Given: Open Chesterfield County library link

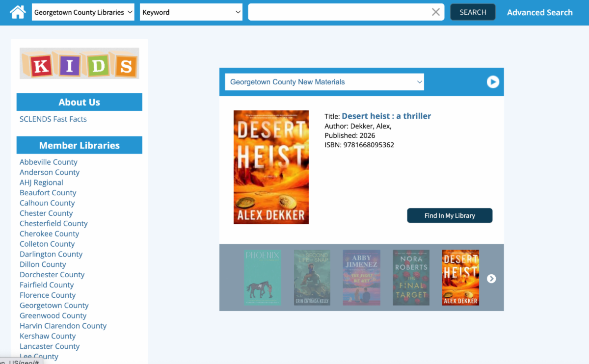Looking at the screenshot, I should pos(54,224).
